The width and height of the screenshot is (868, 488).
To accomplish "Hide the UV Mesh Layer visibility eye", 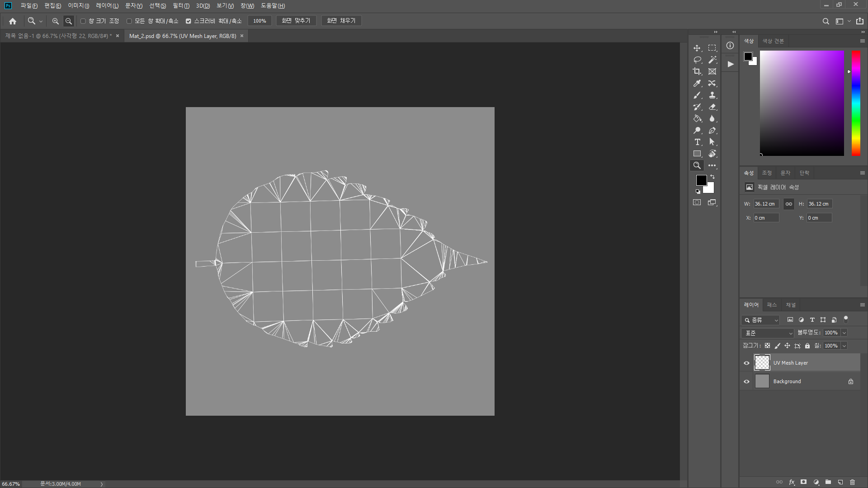I will tap(746, 363).
